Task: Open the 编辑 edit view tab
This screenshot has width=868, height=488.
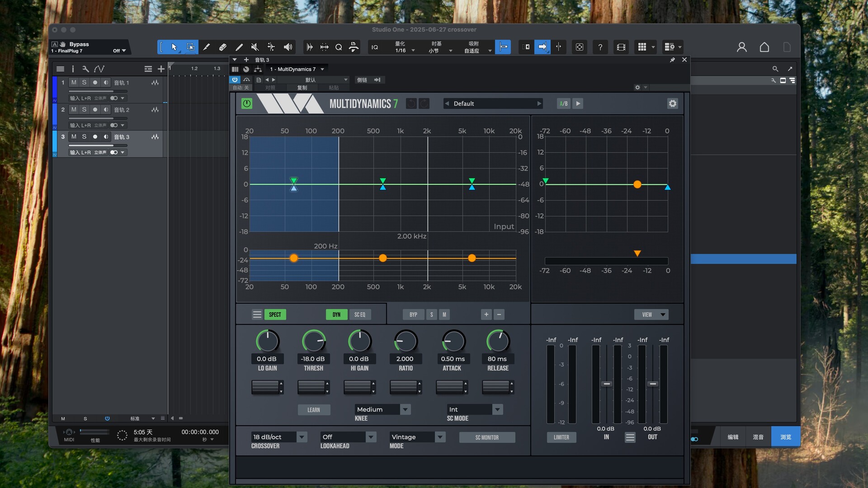Action: pos(733,437)
